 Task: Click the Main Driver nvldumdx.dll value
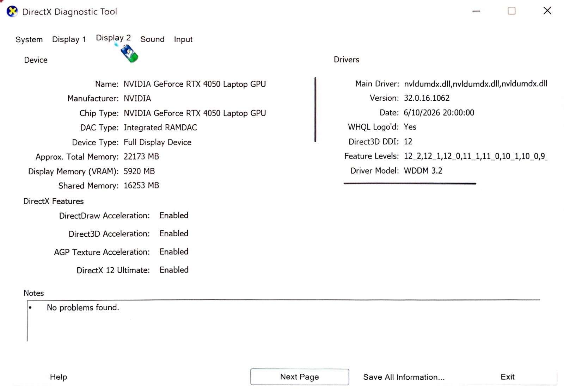[476, 84]
